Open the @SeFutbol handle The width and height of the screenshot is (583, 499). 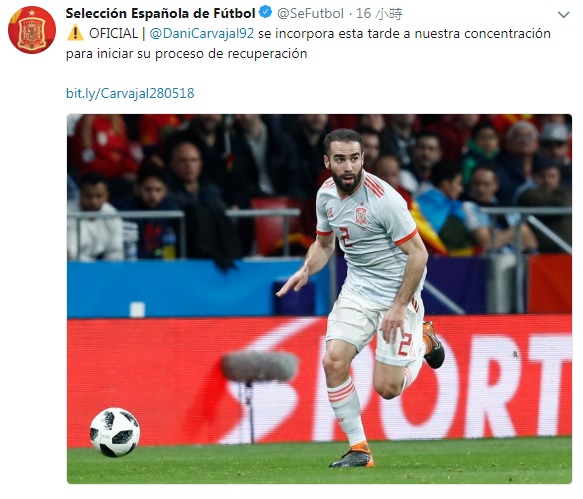[310, 14]
